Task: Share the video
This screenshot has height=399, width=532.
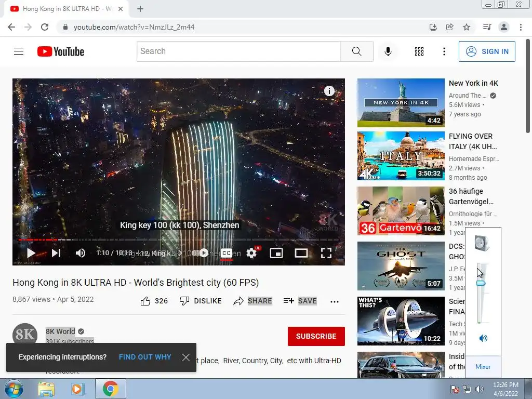Action: click(253, 301)
